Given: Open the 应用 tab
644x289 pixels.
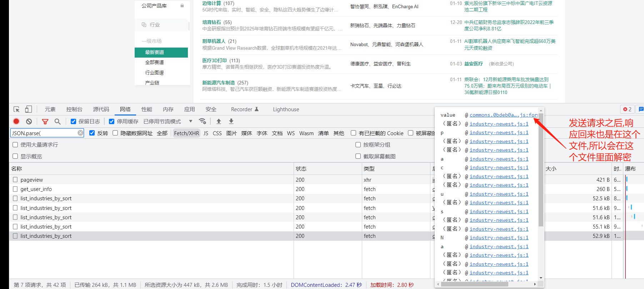Looking at the screenshot, I should tap(190, 109).
